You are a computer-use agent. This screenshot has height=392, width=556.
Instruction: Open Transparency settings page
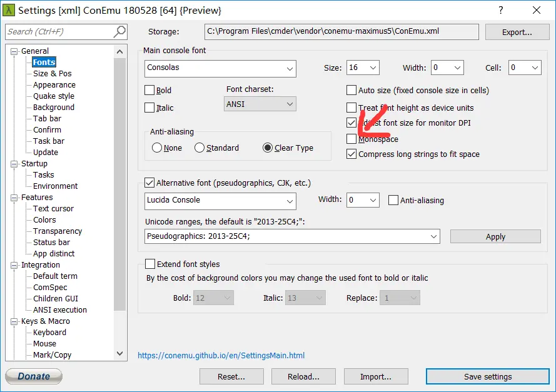point(58,231)
